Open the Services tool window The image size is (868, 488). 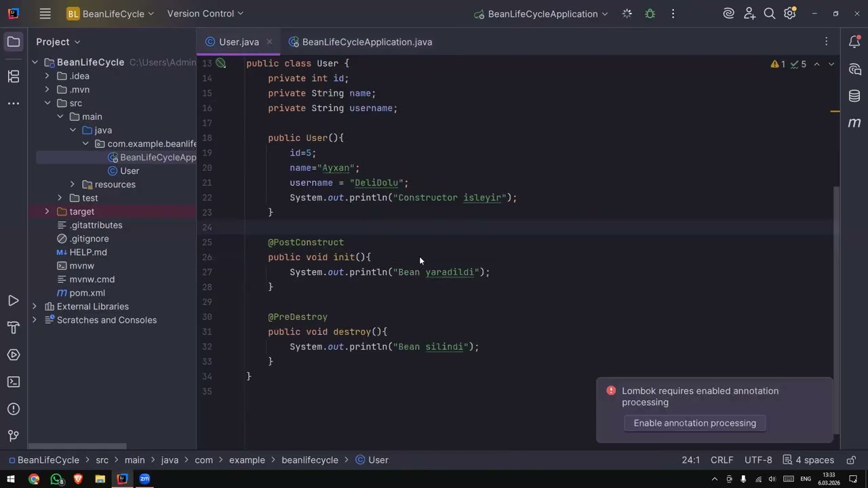(14, 354)
